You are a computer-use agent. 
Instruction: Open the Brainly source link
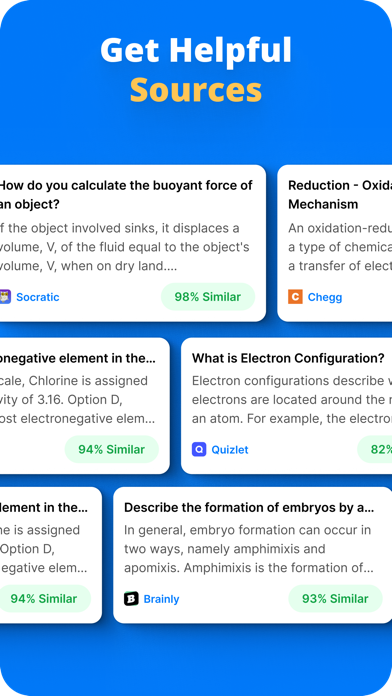pos(161,599)
